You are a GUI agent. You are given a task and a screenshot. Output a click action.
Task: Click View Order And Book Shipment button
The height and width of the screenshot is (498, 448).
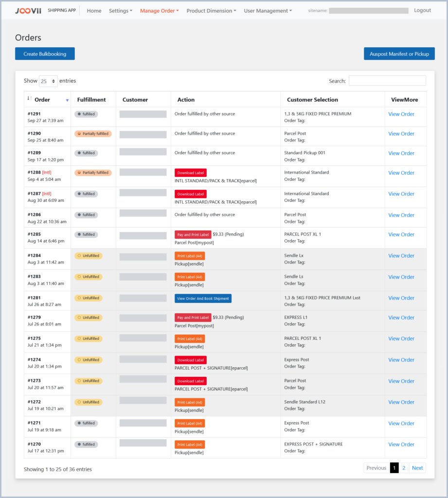(203, 298)
